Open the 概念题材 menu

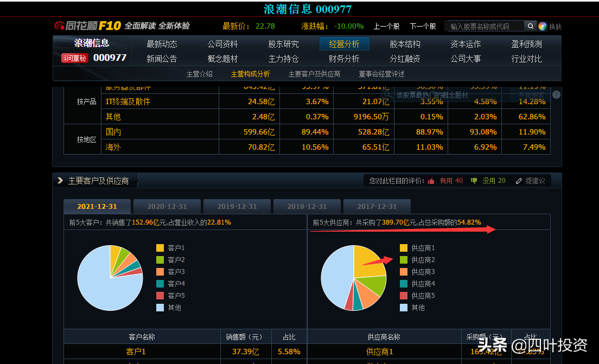pyautogui.click(x=222, y=59)
